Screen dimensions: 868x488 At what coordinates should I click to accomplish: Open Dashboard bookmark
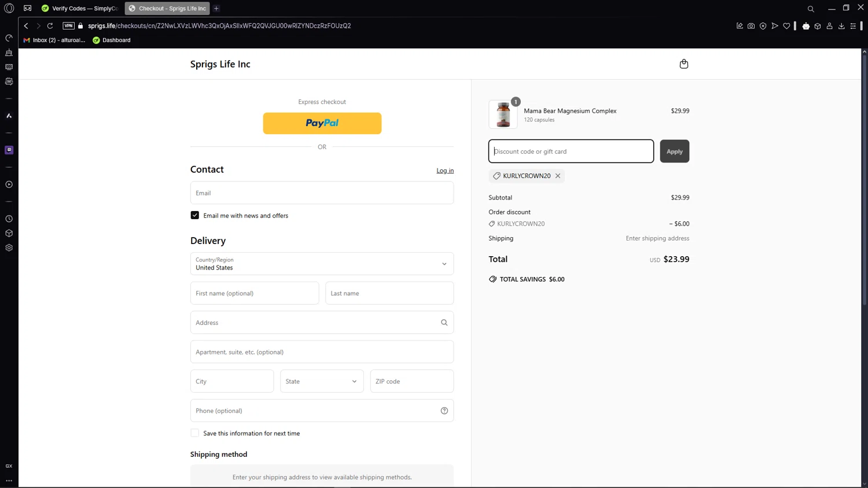(112, 40)
